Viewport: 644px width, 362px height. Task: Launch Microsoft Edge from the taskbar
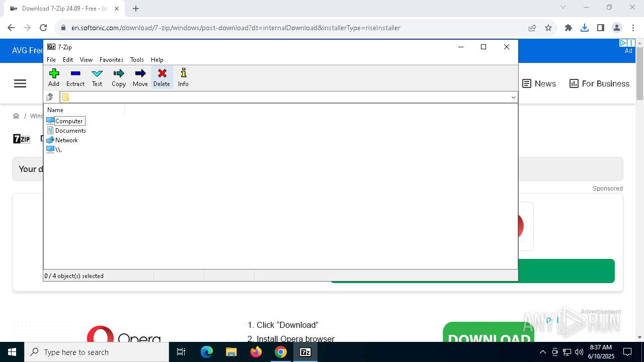[x=207, y=352]
